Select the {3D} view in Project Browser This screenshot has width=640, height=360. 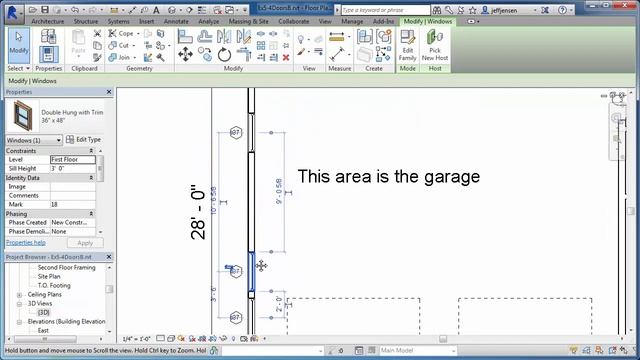pos(44,312)
